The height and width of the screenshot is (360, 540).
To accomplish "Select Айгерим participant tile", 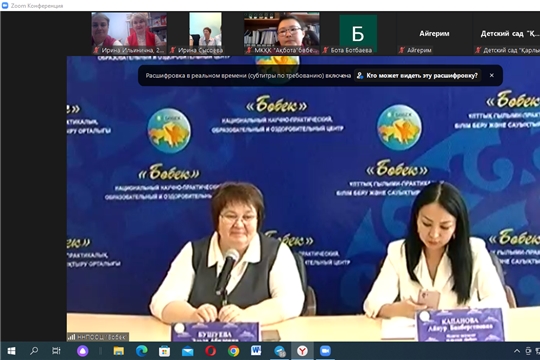I will 434,33.
